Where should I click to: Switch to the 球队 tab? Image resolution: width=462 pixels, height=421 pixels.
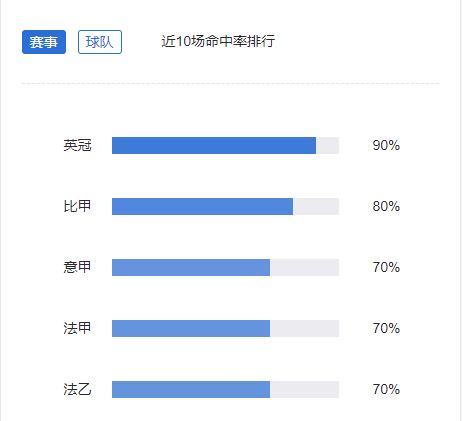pyautogui.click(x=100, y=42)
